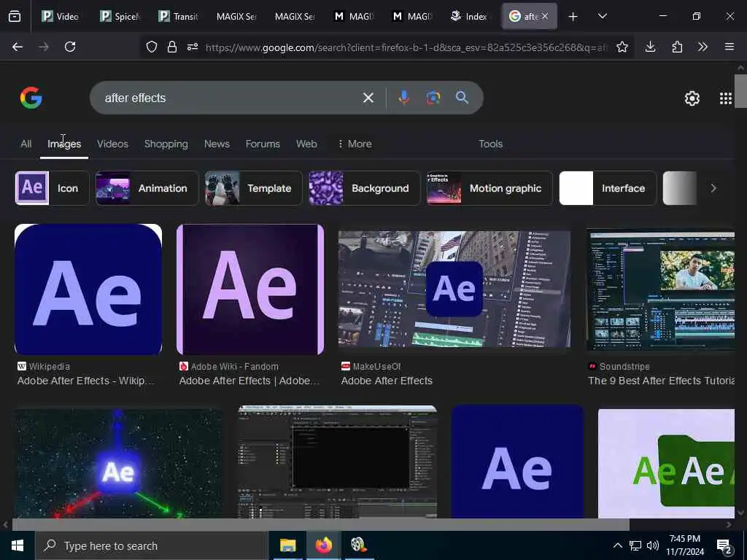This screenshot has width=747, height=560.
Task: Open a new browser tab
Action: [x=573, y=17]
